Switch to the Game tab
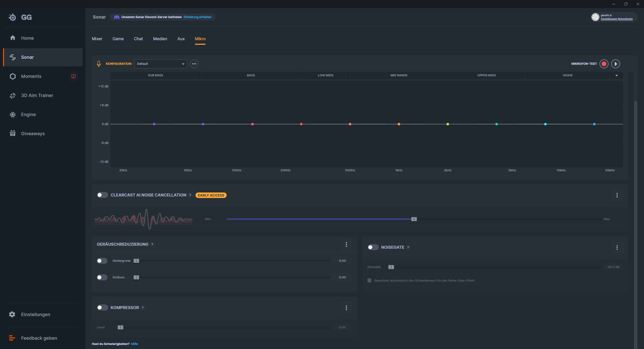This screenshot has width=644, height=349. (x=118, y=39)
